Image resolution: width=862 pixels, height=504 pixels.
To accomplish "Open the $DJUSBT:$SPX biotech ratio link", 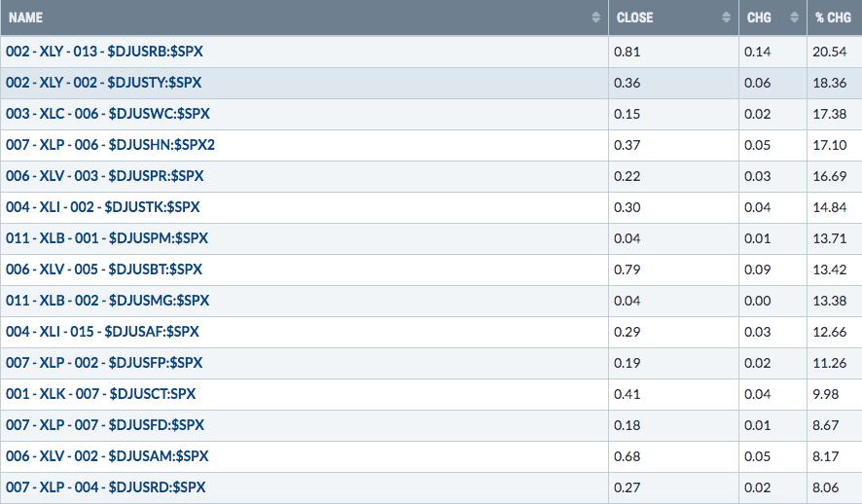I will [104, 270].
